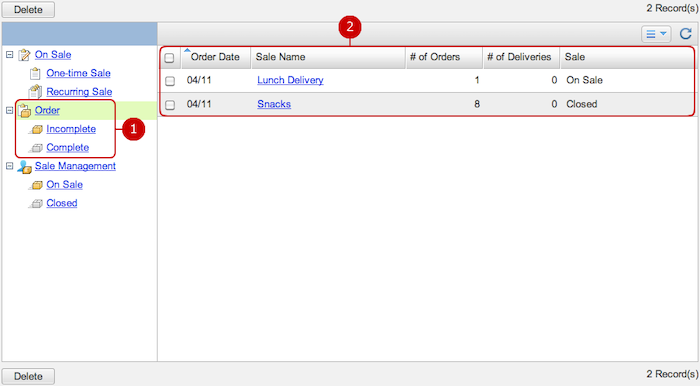Click the On Sale notepad icon in tree

24,55
